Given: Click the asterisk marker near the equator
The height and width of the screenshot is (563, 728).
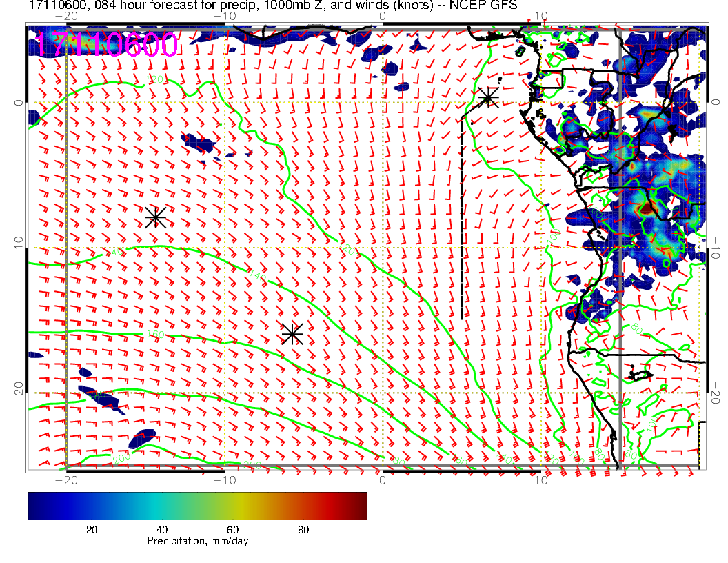Looking at the screenshot, I should pos(489,97).
